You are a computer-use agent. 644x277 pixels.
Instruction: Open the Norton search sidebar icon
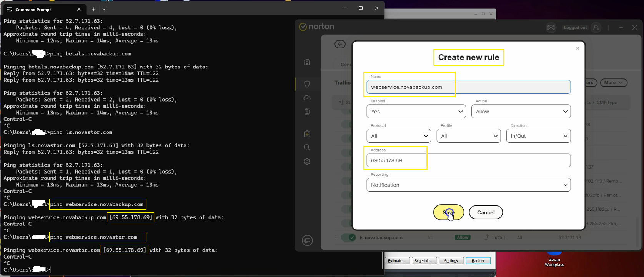click(x=307, y=148)
